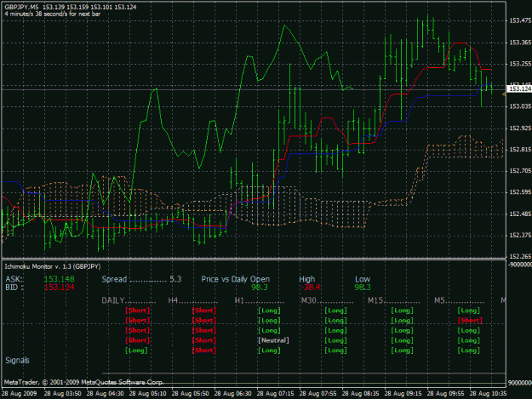Click the BID label in the monitor panel

tap(14, 288)
